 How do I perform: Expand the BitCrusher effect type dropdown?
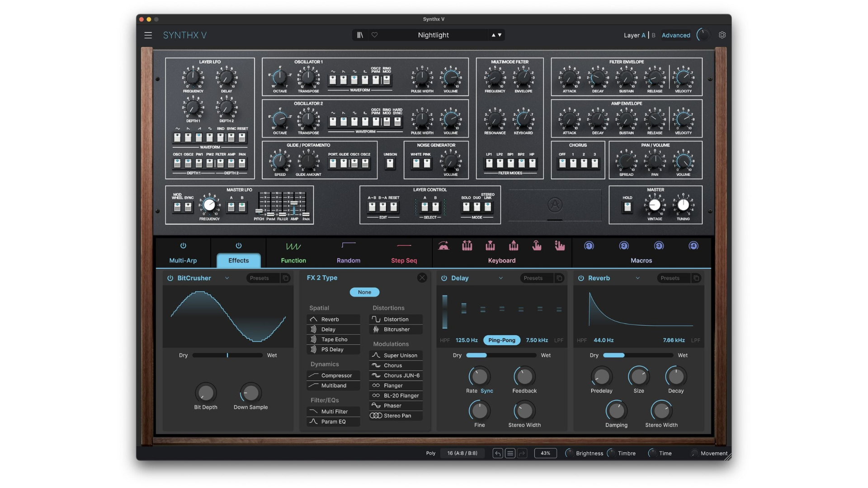click(x=227, y=278)
